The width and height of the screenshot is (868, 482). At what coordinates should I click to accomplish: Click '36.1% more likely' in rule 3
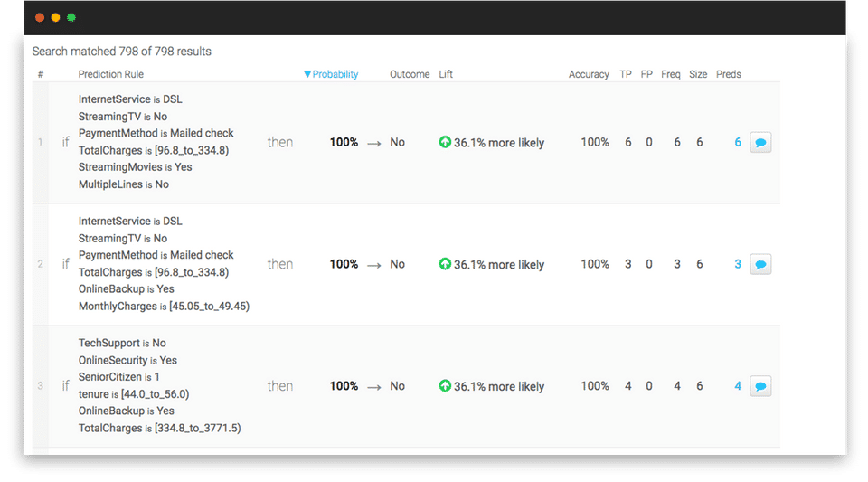pyautogui.click(x=499, y=386)
